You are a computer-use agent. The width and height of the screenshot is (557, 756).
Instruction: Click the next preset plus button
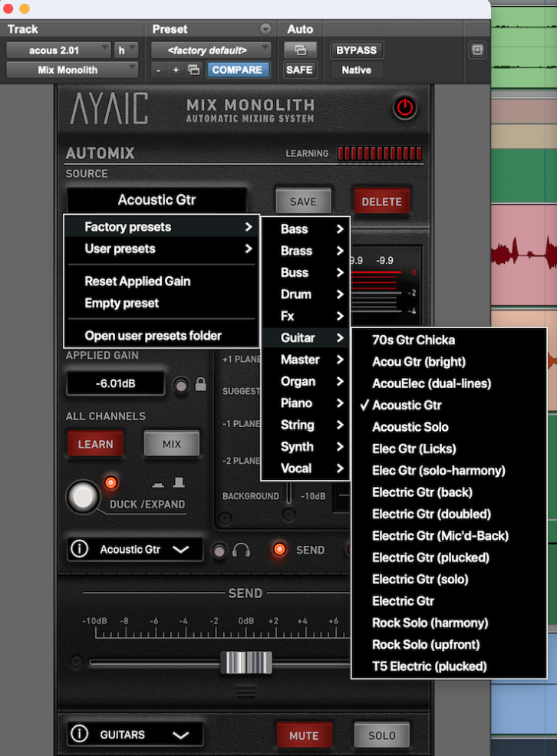tap(176, 71)
